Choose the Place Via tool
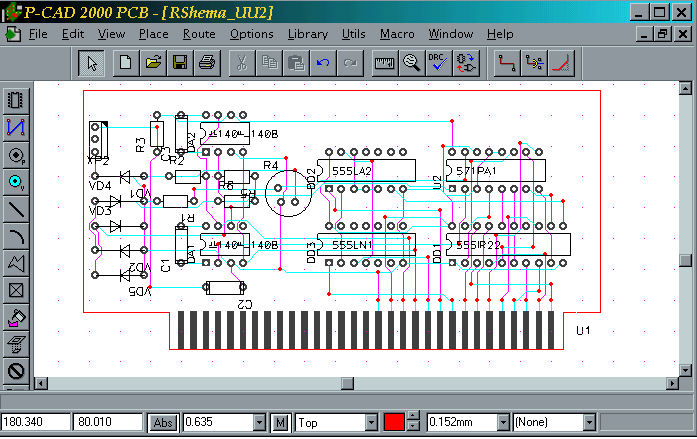The width and height of the screenshot is (697, 439). [x=16, y=182]
